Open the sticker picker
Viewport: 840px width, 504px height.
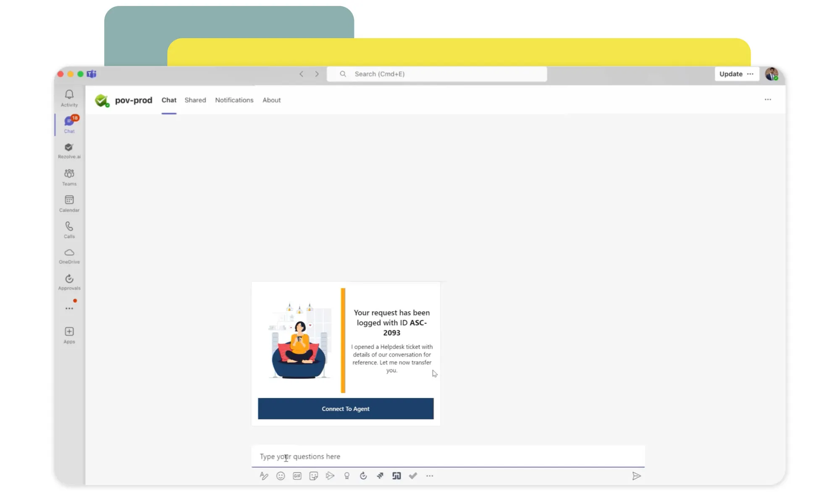pos(313,476)
